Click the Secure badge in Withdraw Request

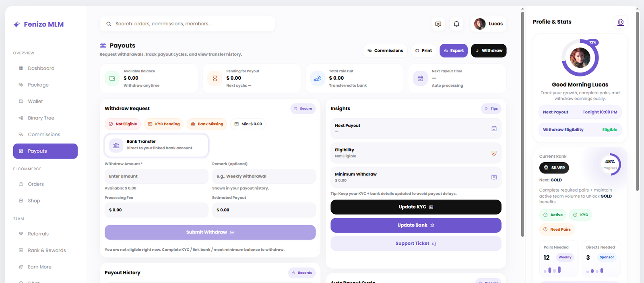[303, 109]
